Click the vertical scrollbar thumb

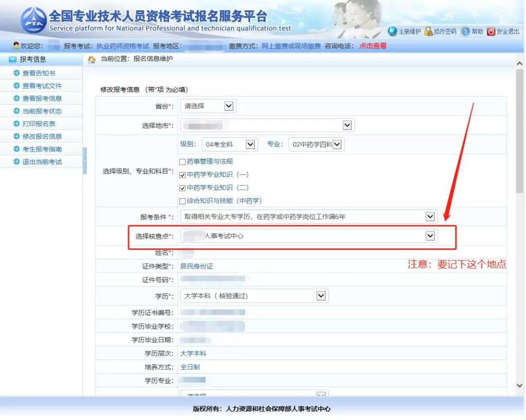(520, 131)
